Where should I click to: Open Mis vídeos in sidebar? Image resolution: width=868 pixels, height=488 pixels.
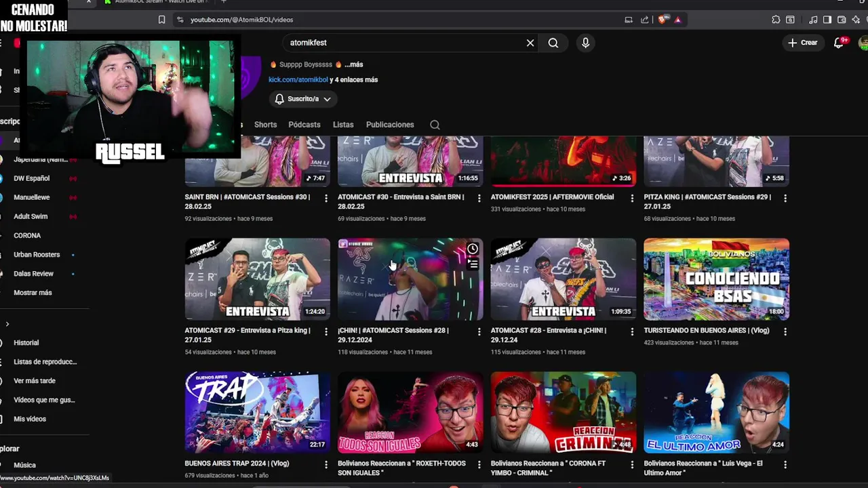[30, 419]
